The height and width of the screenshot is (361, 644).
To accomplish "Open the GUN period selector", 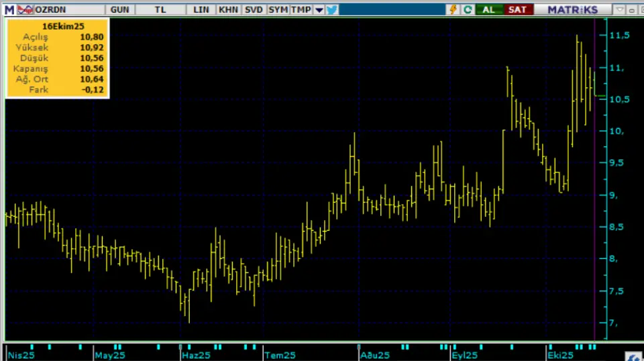I will coord(119,9).
